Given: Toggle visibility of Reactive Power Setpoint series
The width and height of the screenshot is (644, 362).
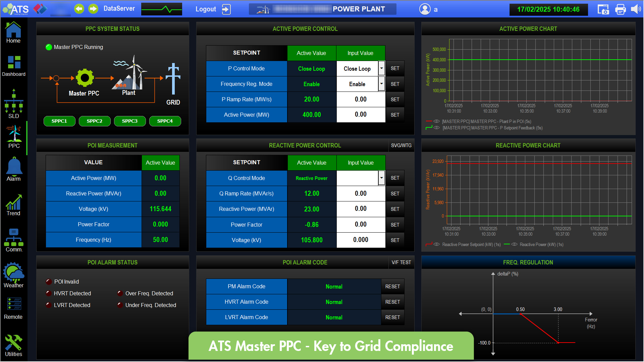Looking at the screenshot, I should pos(436,244).
